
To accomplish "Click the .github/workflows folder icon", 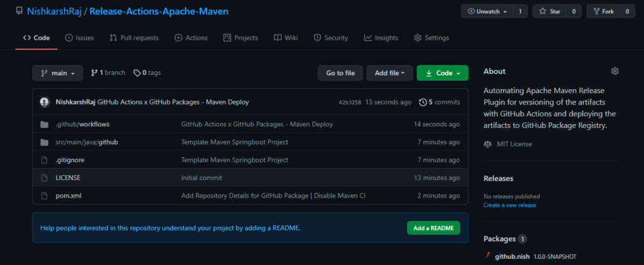I will click(x=45, y=125).
